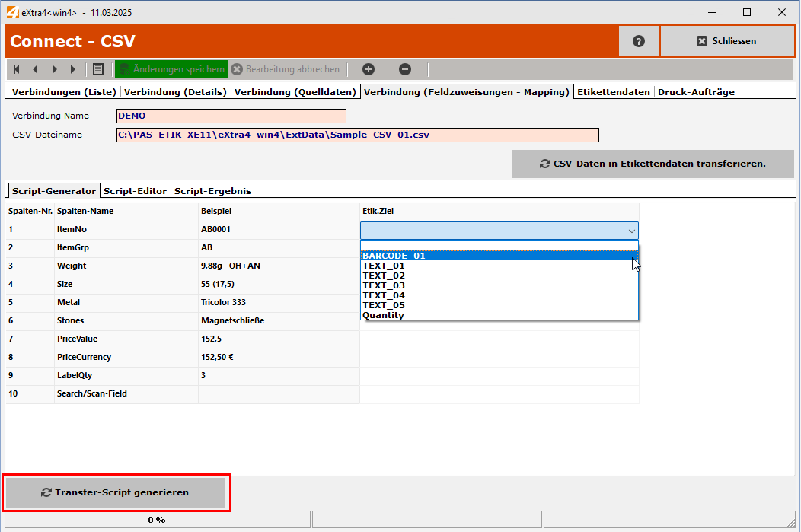Click CSV-Daten in Etikettendaten transferieren
Image resolution: width=801 pixels, height=532 pixels.
pos(652,164)
